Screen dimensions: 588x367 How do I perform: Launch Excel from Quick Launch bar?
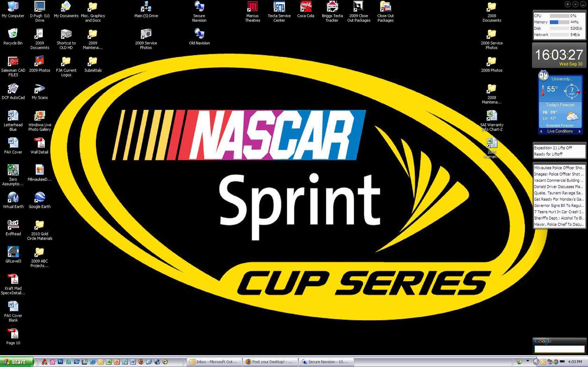[109, 362]
